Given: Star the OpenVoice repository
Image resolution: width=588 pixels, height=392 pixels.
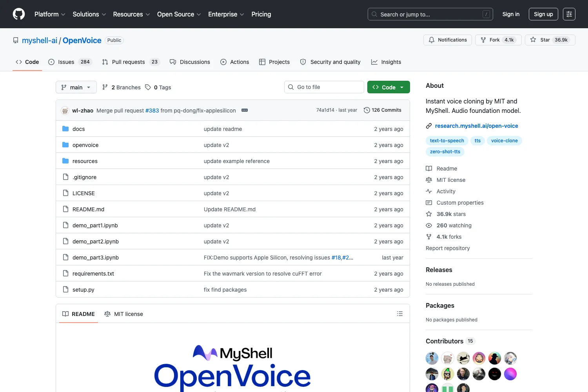Looking at the screenshot, I should [550, 40].
